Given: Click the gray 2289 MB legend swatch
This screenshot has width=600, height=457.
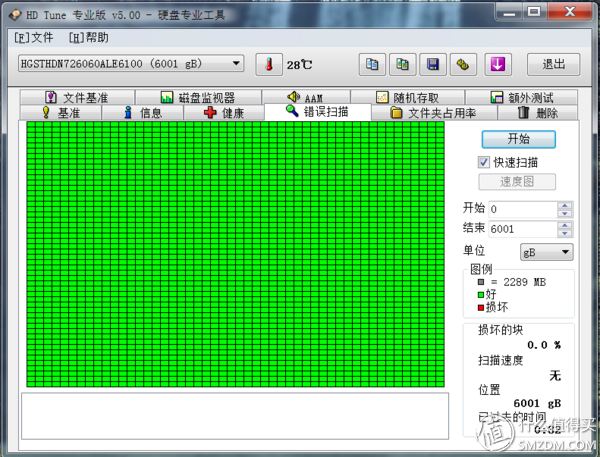Looking at the screenshot, I should (481, 282).
